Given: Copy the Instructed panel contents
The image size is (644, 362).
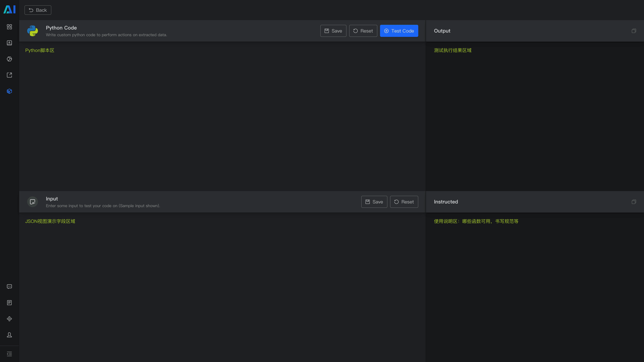Looking at the screenshot, I should click(634, 202).
